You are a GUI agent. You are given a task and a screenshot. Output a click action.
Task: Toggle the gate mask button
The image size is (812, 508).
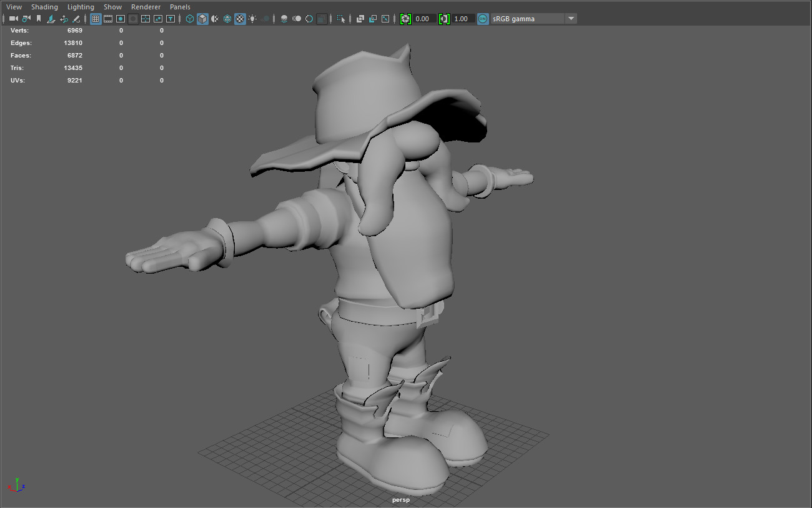pos(133,19)
